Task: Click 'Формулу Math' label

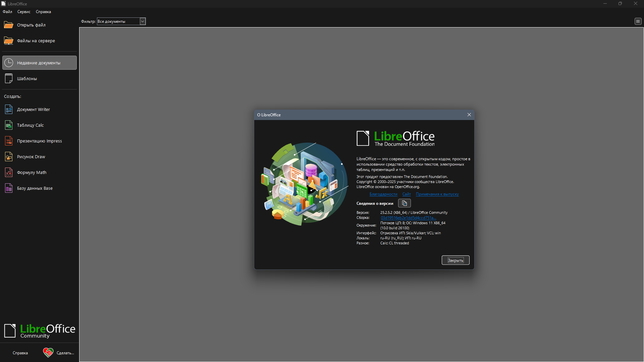Action: [32, 173]
